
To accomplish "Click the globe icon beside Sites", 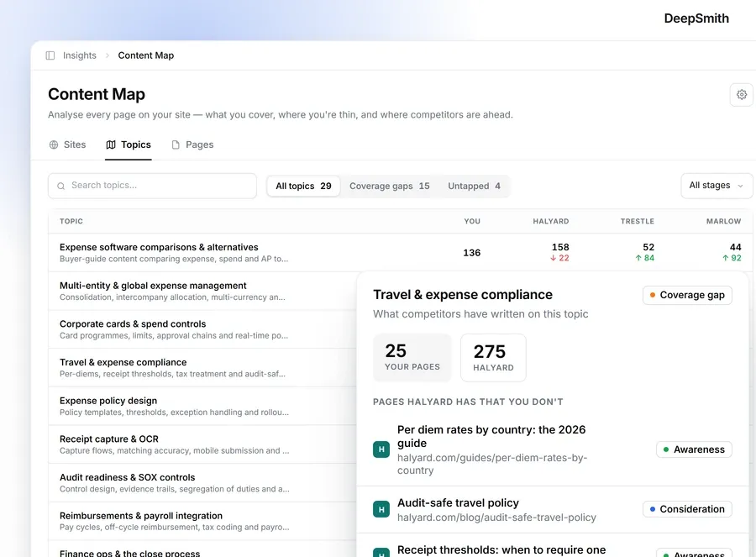I will (x=54, y=145).
